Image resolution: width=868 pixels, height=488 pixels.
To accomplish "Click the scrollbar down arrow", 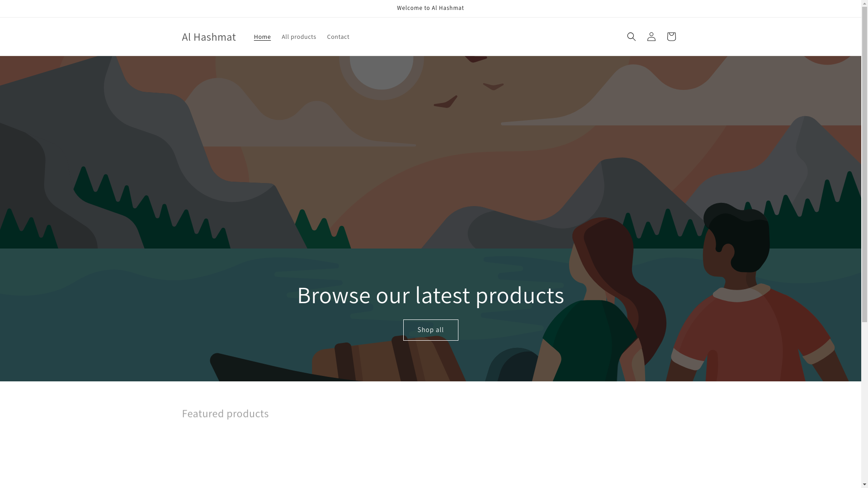I will 864,484.
